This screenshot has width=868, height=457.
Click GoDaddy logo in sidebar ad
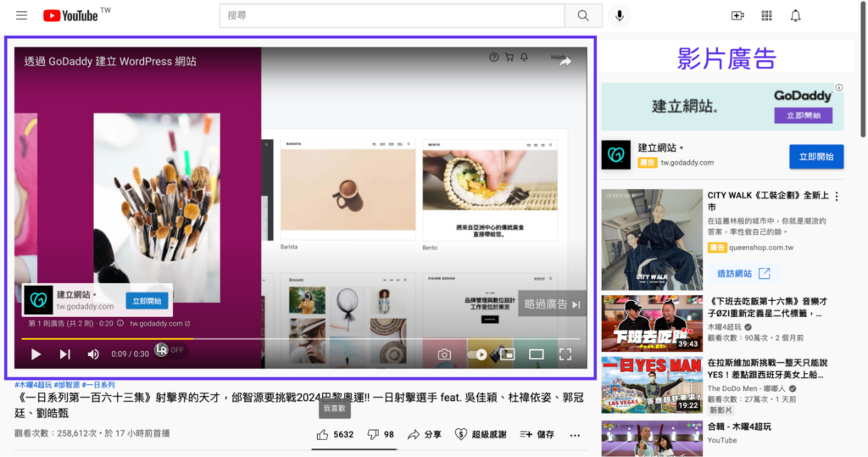616,155
